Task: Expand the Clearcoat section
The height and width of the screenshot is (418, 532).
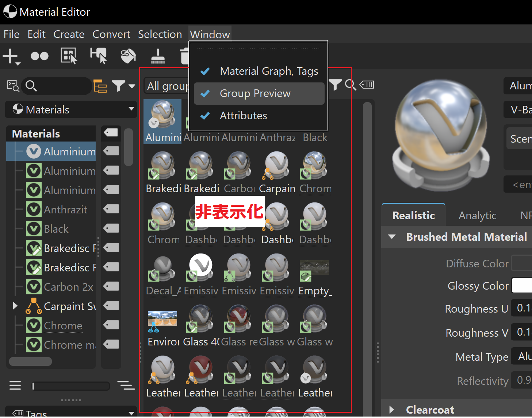Action: pyautogui.click(x=392, y=410)
